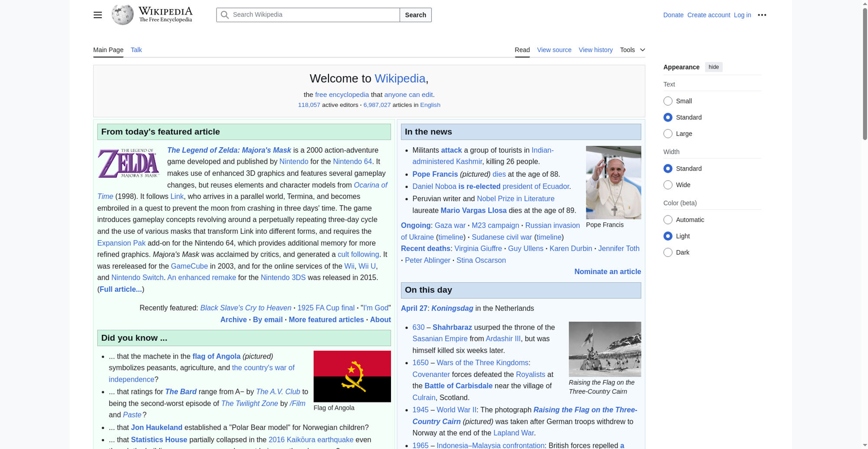The width and height of the screenshot is (868, 449).
Task: Open the Donate link
Action: [673, 15]
